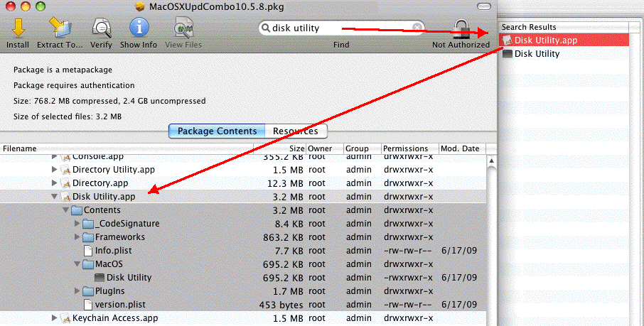
Task: Collapse Disk Utility.app disclosure triangle
Action: point(54,196)
